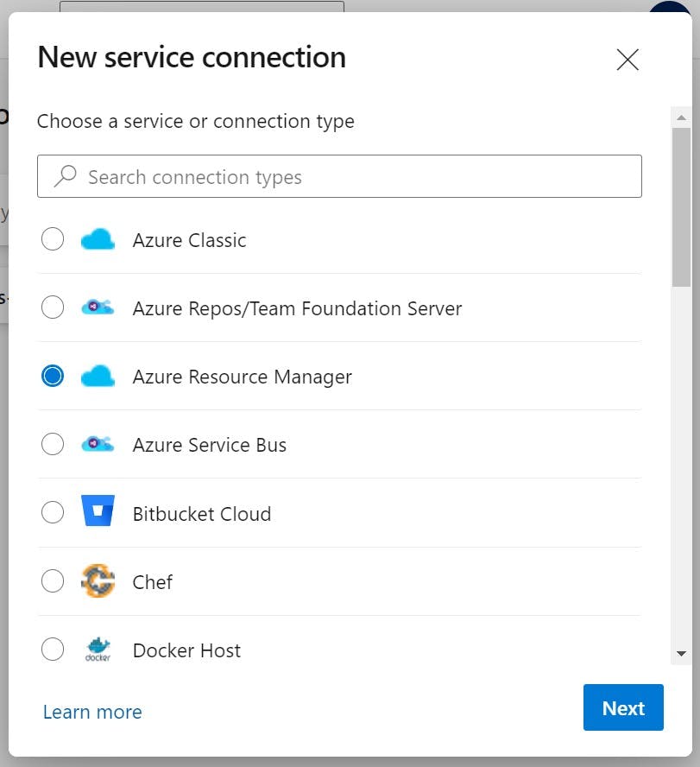Click the Azure Repos/Team Foundation Server icon
Image resolution: width=700 pixels, height=767 pixels.
click(98, 307)
